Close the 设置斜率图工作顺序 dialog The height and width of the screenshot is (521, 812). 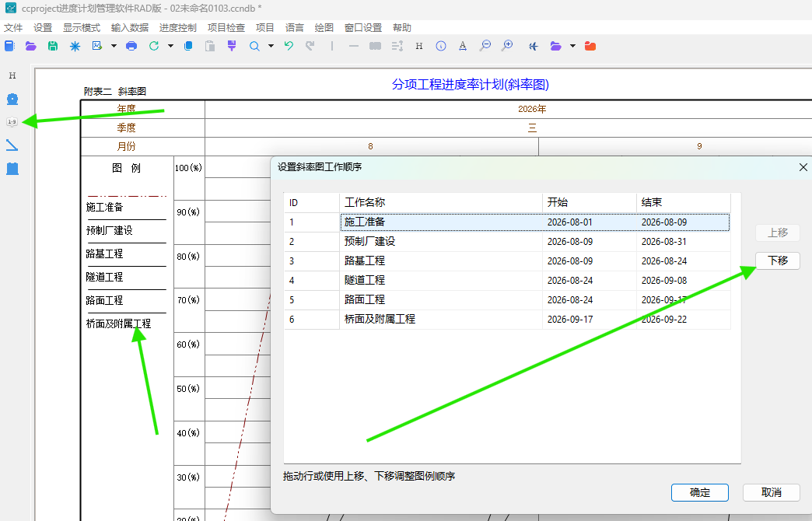[x=803, y=167]
